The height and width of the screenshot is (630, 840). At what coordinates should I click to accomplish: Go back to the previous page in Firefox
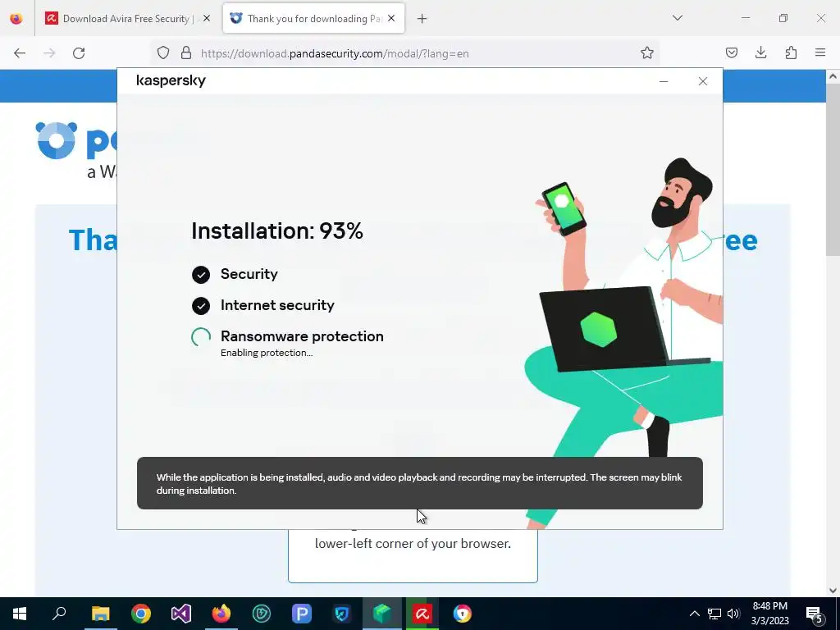click(x=20, y=53)
